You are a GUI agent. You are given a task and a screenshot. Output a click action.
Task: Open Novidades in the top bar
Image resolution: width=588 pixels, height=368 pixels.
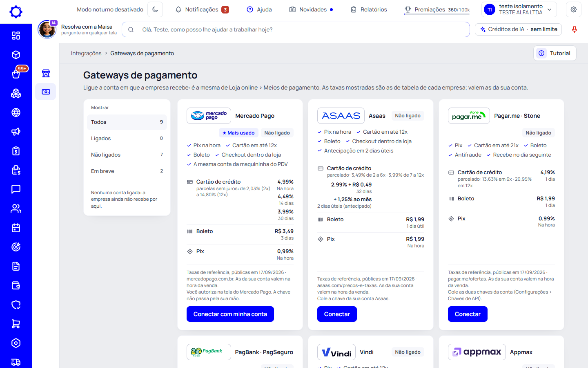pos(311,9)
